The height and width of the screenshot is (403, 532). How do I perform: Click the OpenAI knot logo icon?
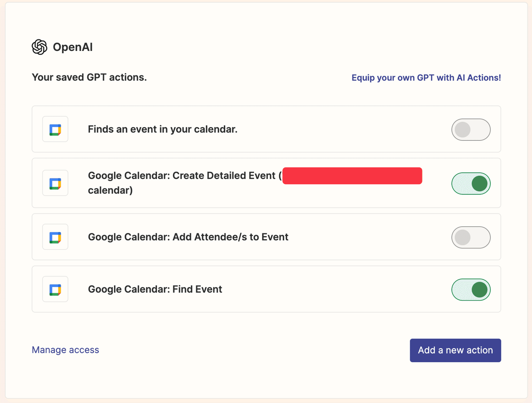pos(39,47)
